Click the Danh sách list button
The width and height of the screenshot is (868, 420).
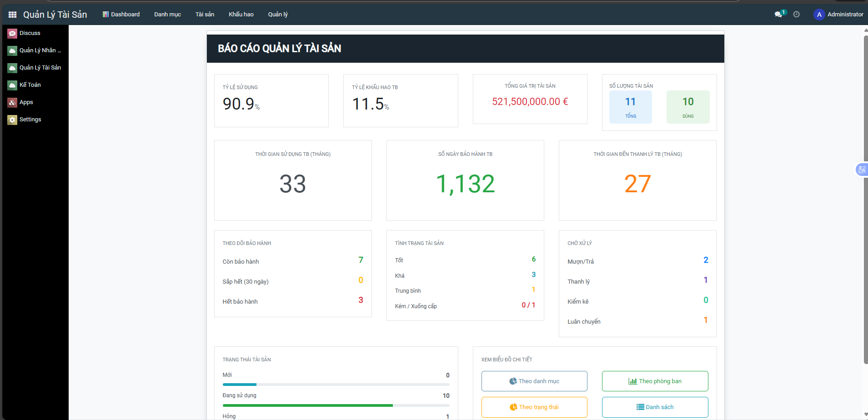pyautogui.click(x=655, y=407)
